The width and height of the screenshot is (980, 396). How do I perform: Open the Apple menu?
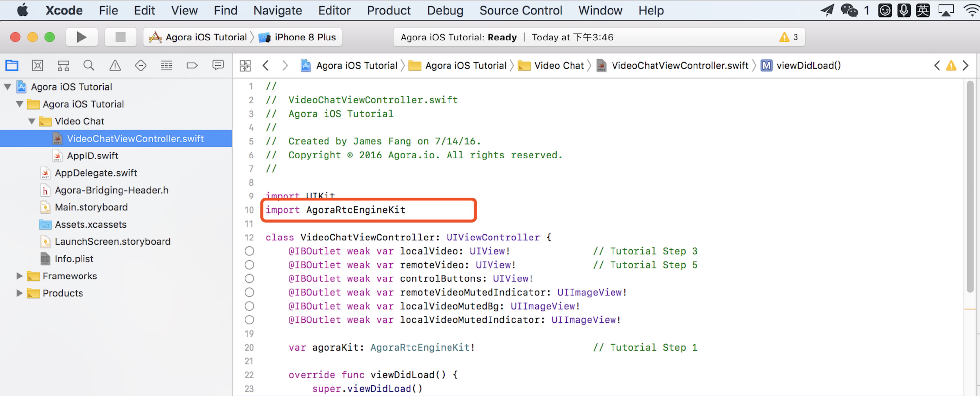pos(22,10)
